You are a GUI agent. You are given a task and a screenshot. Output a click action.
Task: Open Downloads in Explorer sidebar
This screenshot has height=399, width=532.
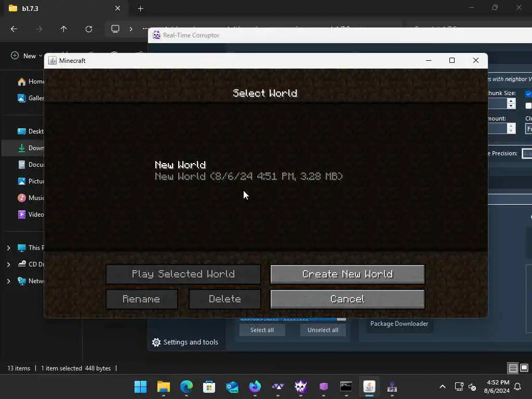31,148
